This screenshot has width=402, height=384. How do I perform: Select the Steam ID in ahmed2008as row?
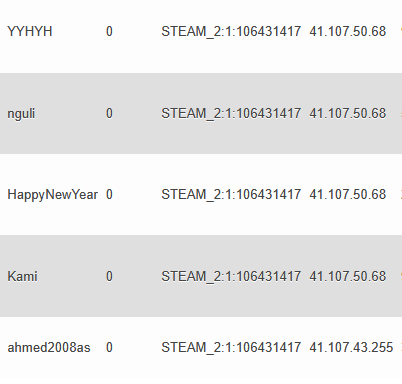[x=231, y=348]
